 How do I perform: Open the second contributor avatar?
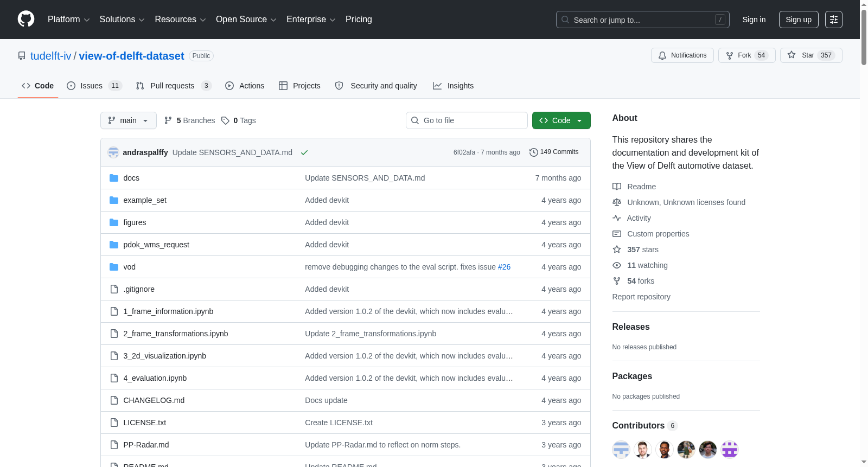point(643,450)
